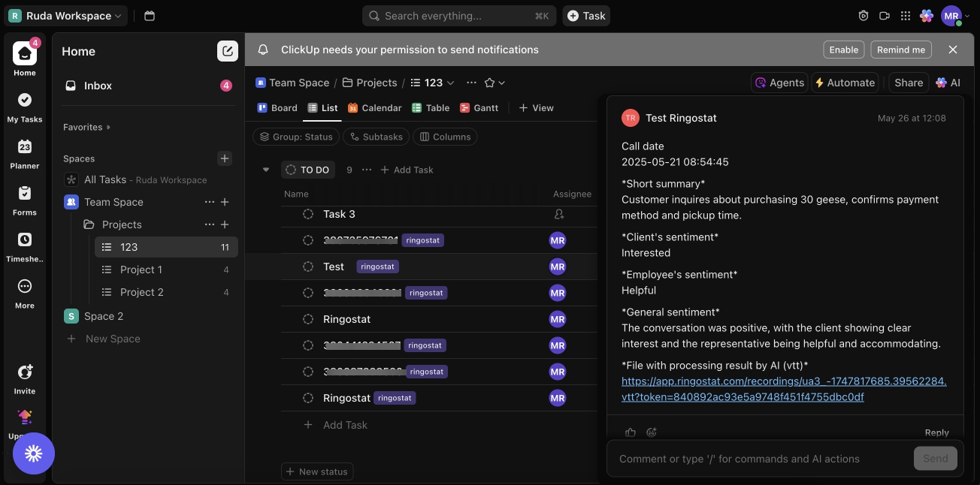Image resolution: width=980 pixels, height=485 pixels.
Task: Toggle status circle of Task 3
Action: (308, 214)
